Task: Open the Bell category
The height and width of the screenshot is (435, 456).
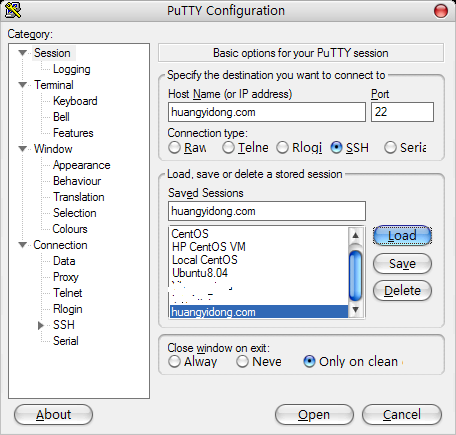Action: 61,117
